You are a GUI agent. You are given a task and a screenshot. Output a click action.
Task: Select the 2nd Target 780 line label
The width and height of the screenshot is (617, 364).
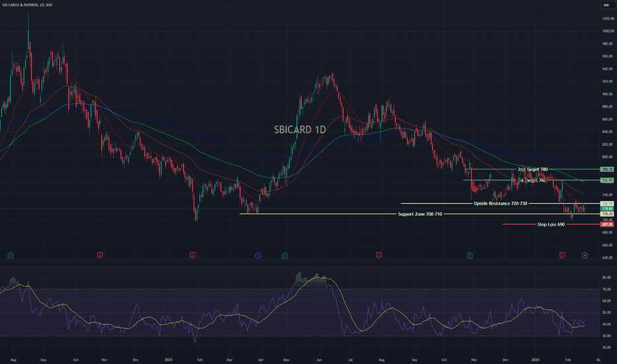pos(532,169)
